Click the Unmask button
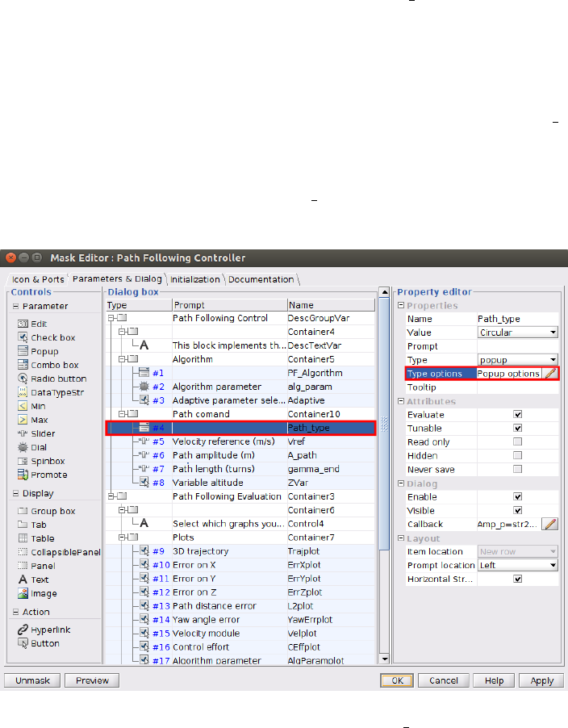The height and width of the screenshot is (728, 568). (32, 680)
